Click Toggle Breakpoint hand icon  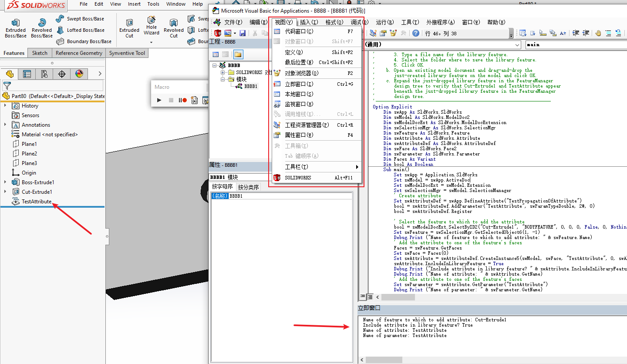coord(598,33)
